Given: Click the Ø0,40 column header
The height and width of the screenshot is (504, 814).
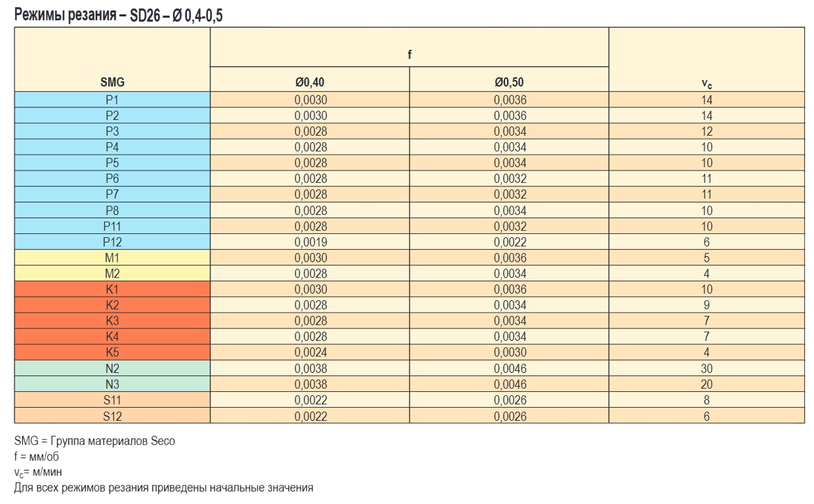Looking at the screenshot, I should tap(310, 83).
